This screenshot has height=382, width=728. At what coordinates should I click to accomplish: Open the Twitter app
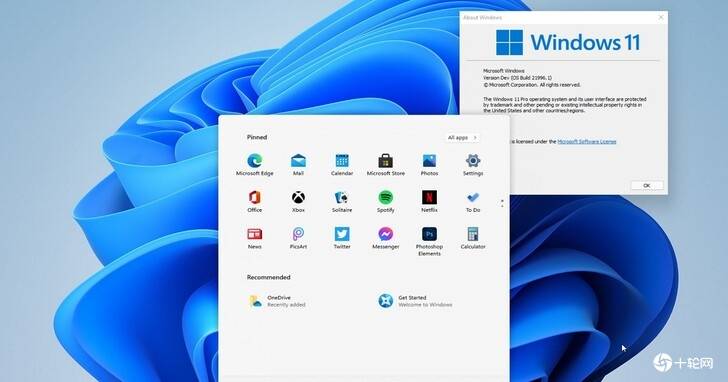[x=342, y=238]
